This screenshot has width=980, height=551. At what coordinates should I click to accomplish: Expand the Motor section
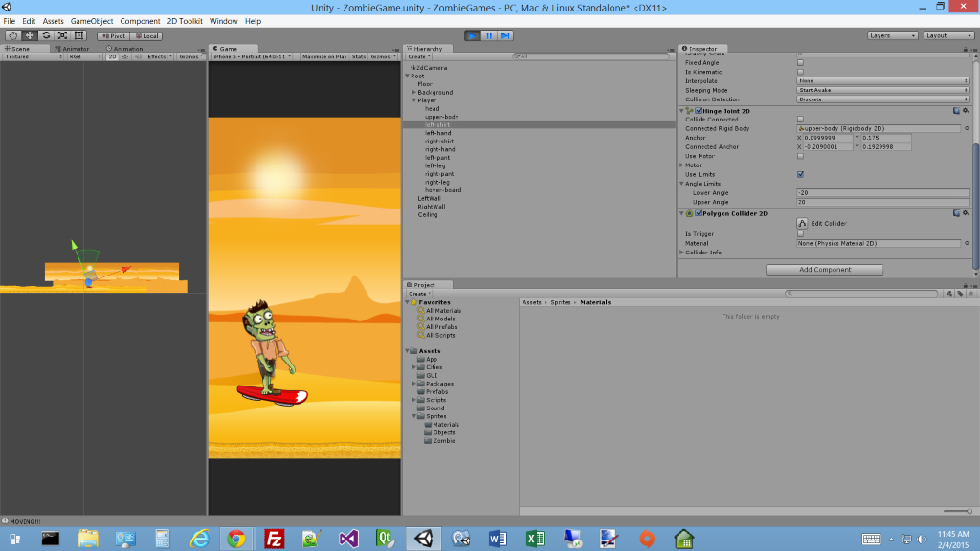681,165
